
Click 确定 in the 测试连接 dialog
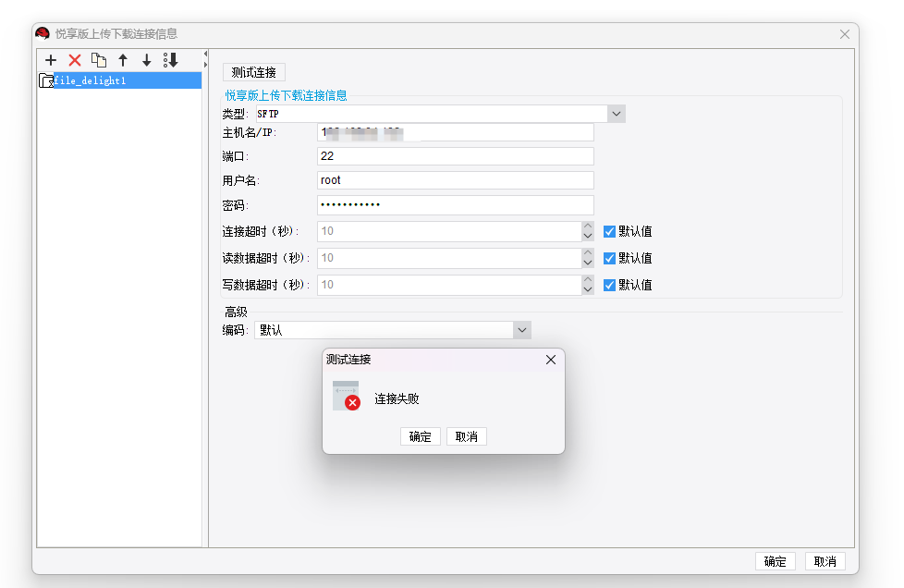(x=421, y=437)
